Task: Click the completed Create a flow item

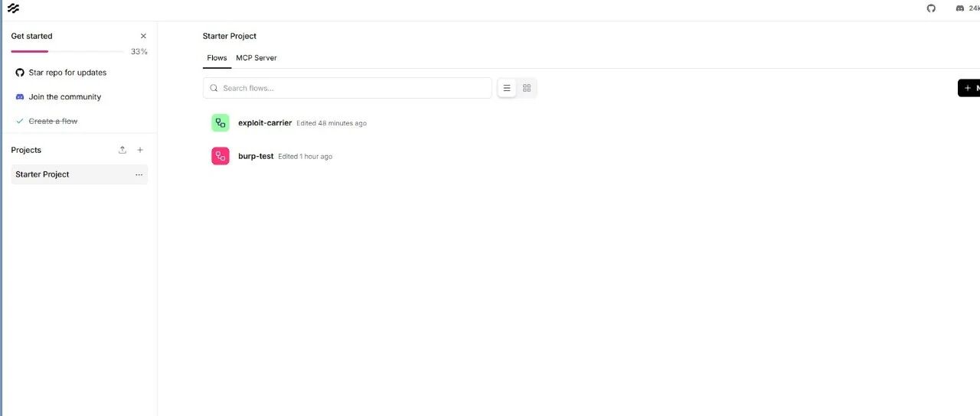Action: point(53,122)
